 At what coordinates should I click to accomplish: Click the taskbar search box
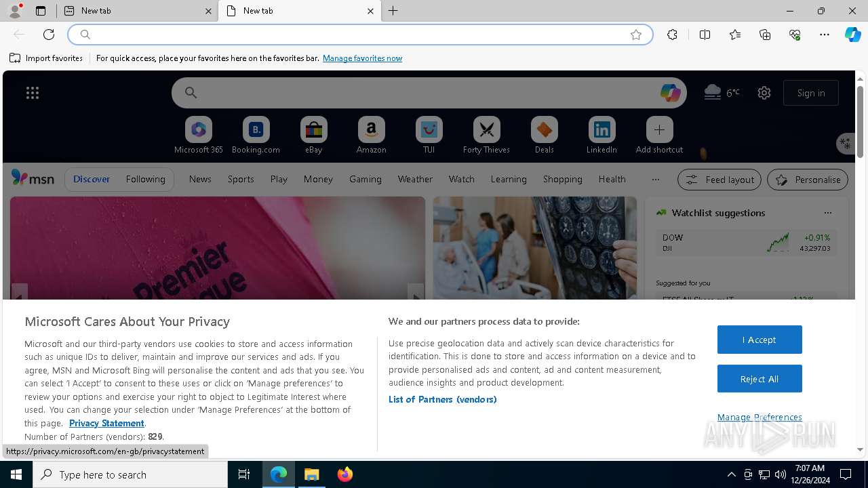coord(130,474)
